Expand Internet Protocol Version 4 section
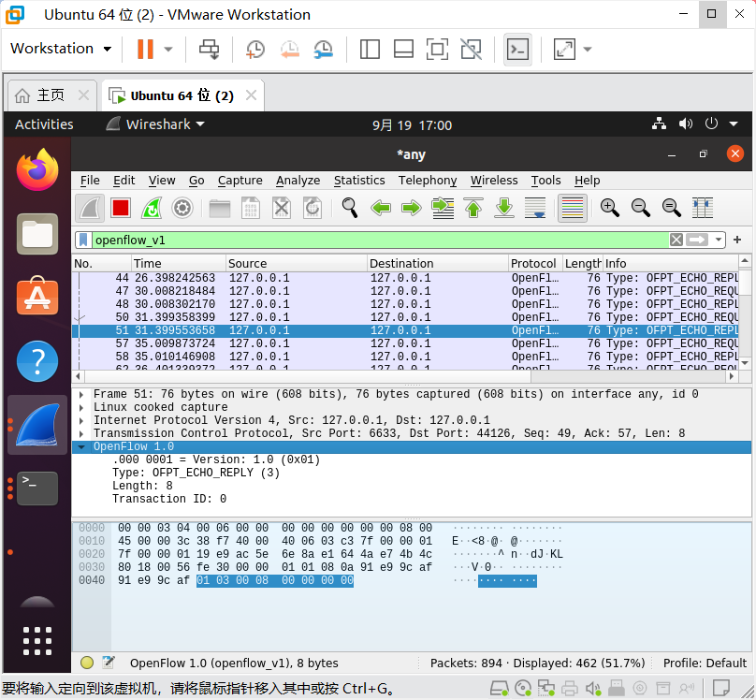 (81, 420)
